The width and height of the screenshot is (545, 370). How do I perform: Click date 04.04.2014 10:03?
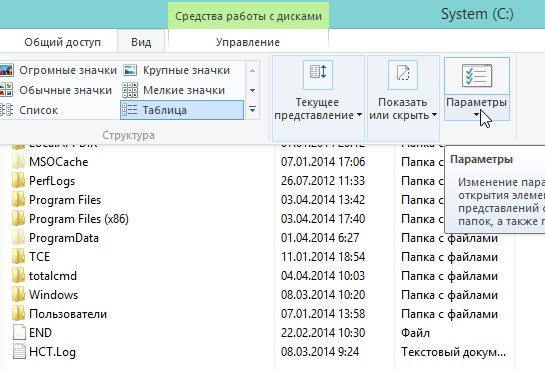point(323,276)
